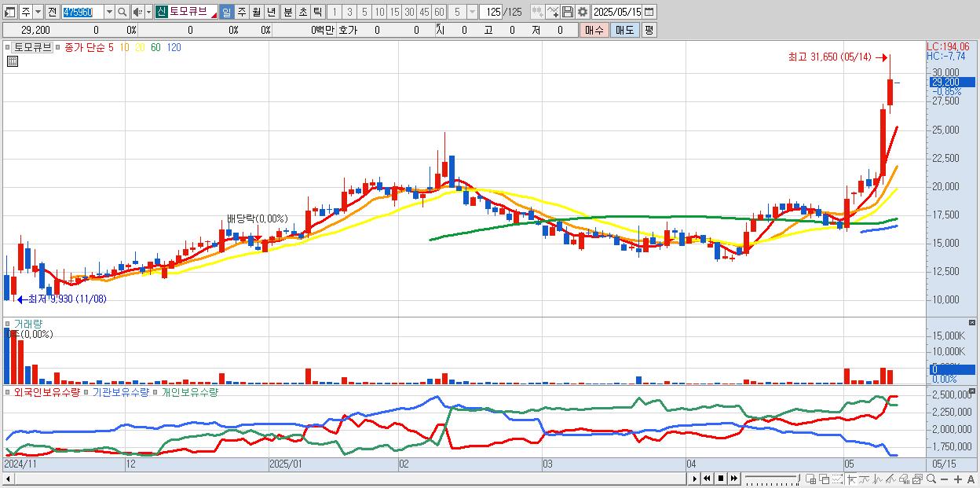
Task: Click the magnifier zoom icon at bottom right
Action: point(931,479)
